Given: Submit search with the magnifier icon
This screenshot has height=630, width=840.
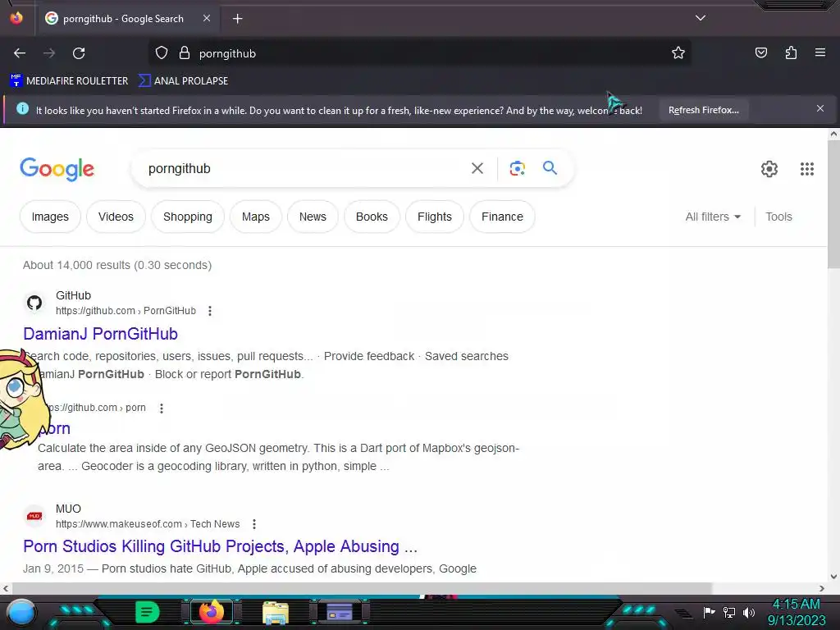Looking at the screenshot, I should 550,167.
